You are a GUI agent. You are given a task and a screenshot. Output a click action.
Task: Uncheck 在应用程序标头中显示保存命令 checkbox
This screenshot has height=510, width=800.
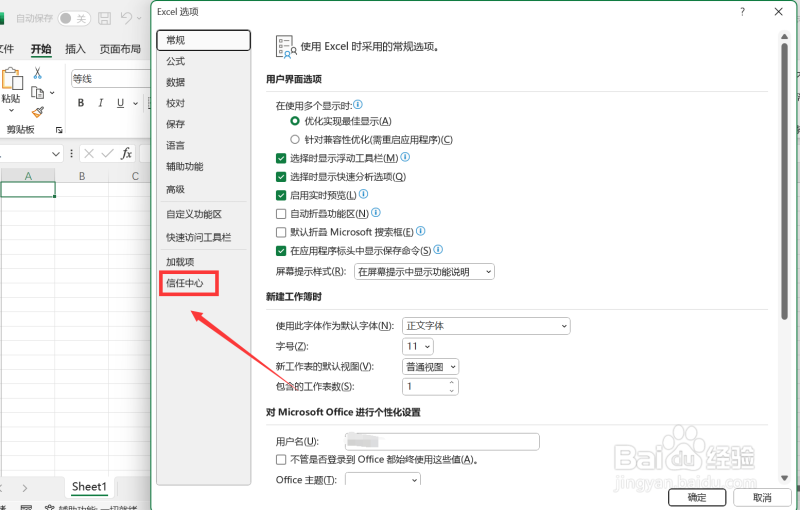(x=281, y=251)
